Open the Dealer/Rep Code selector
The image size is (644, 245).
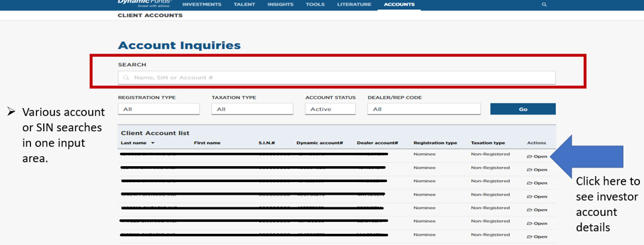[x=424, y=109]
